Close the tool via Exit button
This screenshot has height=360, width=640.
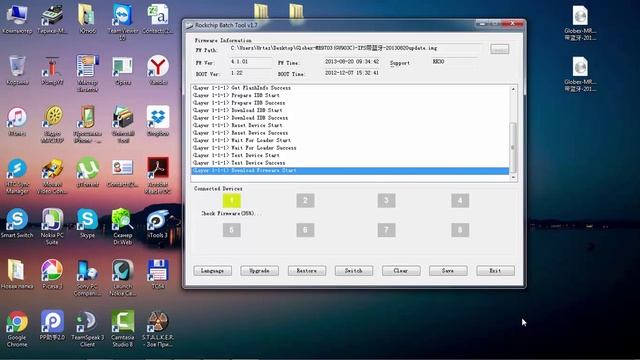pos(496,271)
